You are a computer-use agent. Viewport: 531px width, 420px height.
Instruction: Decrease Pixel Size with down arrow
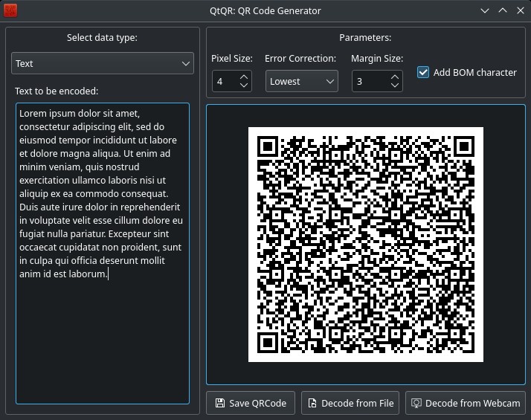244,85
